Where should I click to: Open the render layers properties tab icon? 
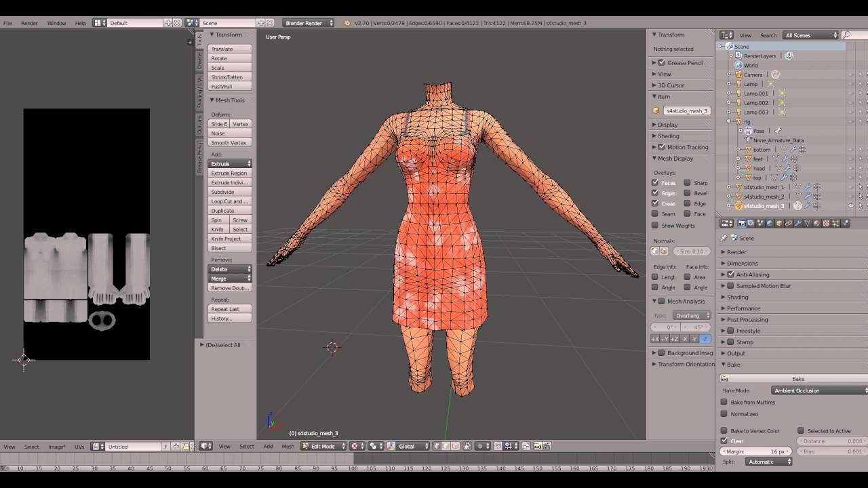click(x=751, y=223)
